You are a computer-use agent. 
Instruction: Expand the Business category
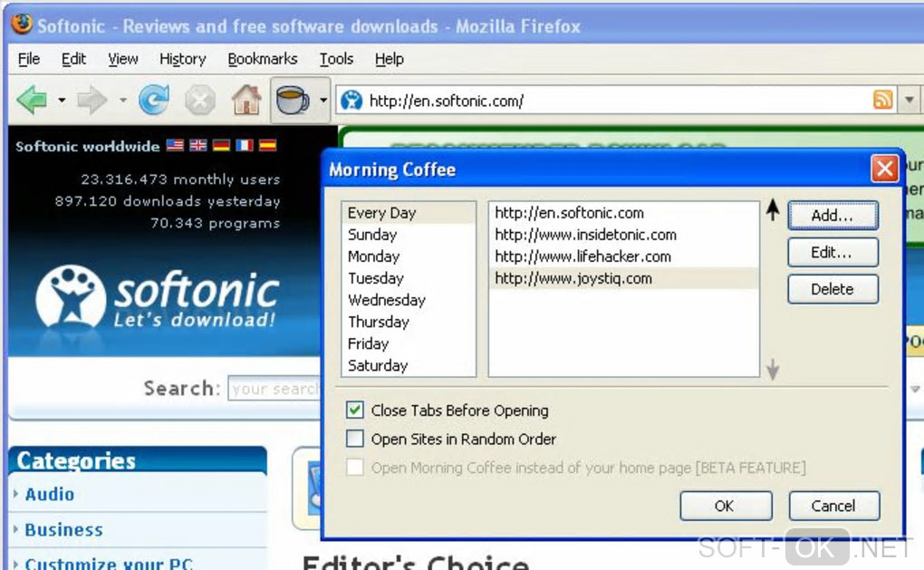pos(15,528)
